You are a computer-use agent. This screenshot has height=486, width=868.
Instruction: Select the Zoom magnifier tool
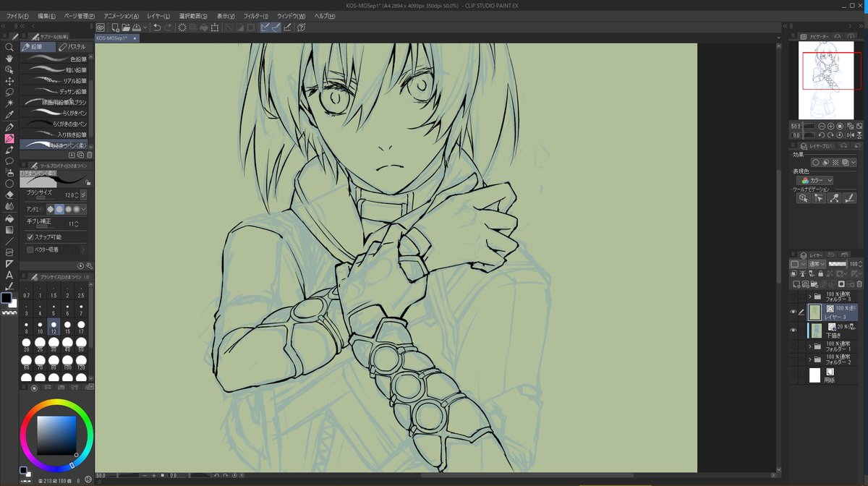(9, 47)
